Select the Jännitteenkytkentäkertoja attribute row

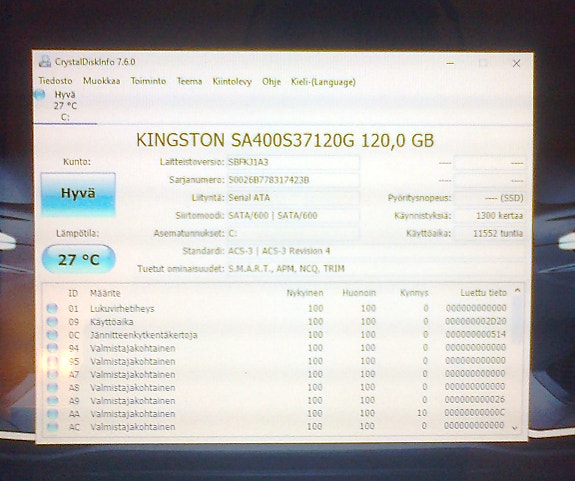[278, 335]
